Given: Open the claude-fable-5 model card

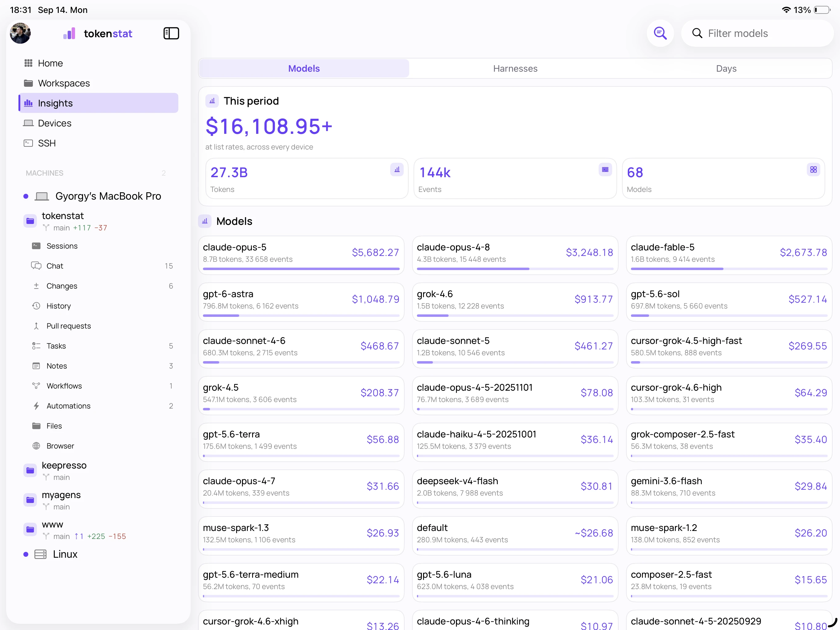Looking at the screenshot, I should pos(729,255).
